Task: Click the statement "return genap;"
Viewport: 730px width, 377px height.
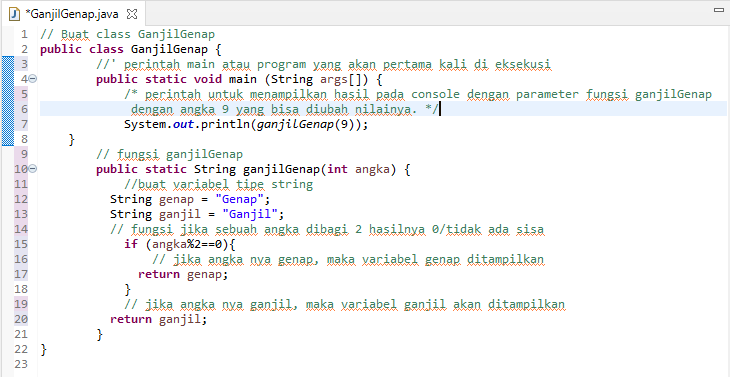Action: coord(183,274)
